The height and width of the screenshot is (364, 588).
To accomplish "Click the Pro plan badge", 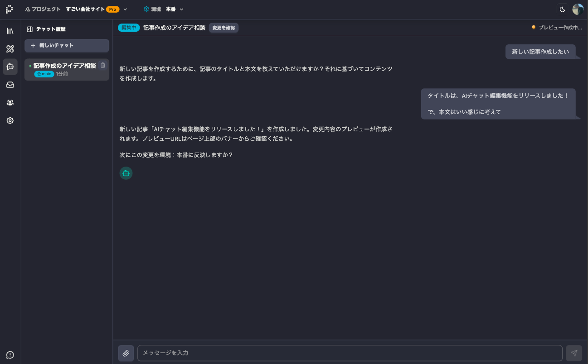I will pos(113,9).
